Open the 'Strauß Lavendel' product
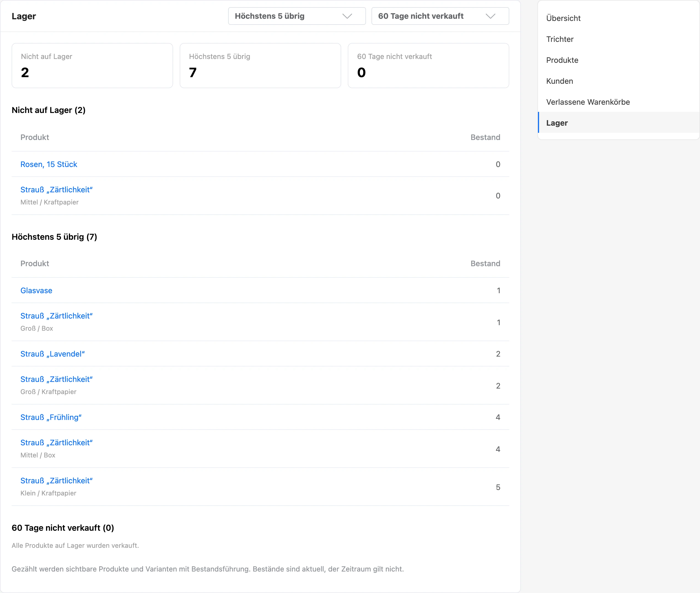Screen dimensions: 700x593 tap(52, 354)
